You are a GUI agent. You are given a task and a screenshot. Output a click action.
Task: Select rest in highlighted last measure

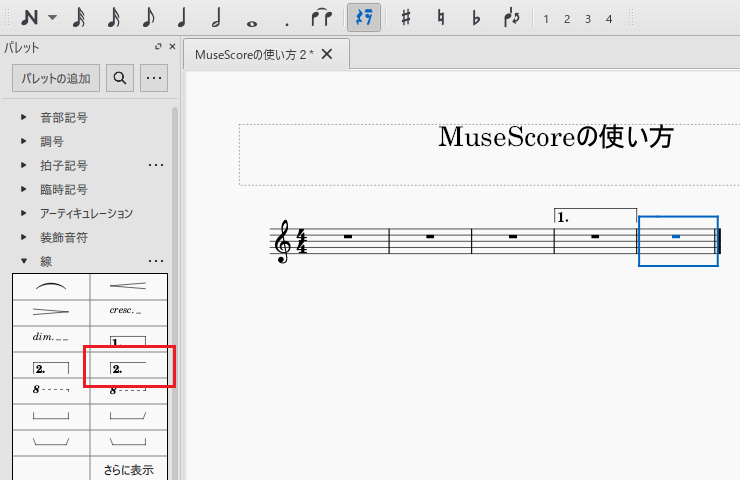pos(676,236)
